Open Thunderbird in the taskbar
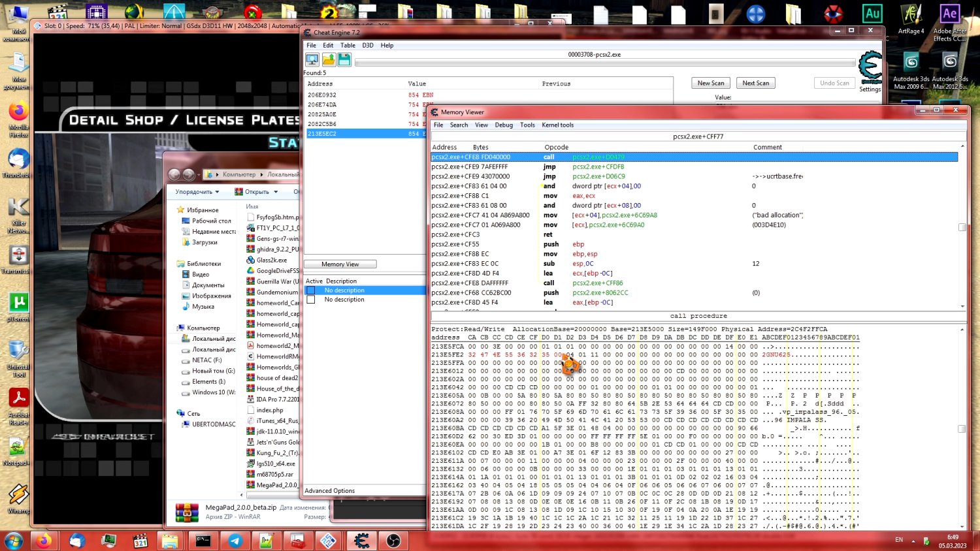This screenshot has width=980, height=551. (77, 541)
